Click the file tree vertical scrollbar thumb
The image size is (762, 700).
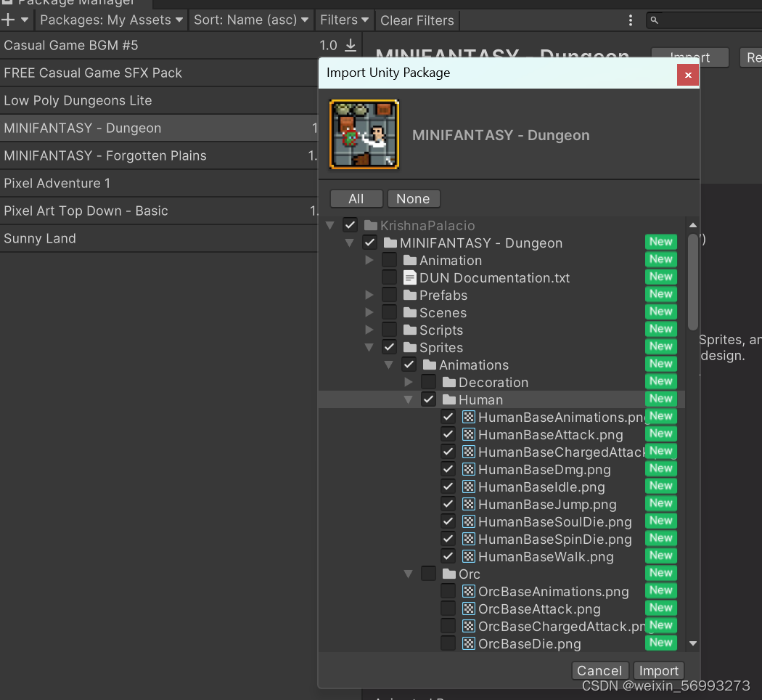(x=693, y=282)
